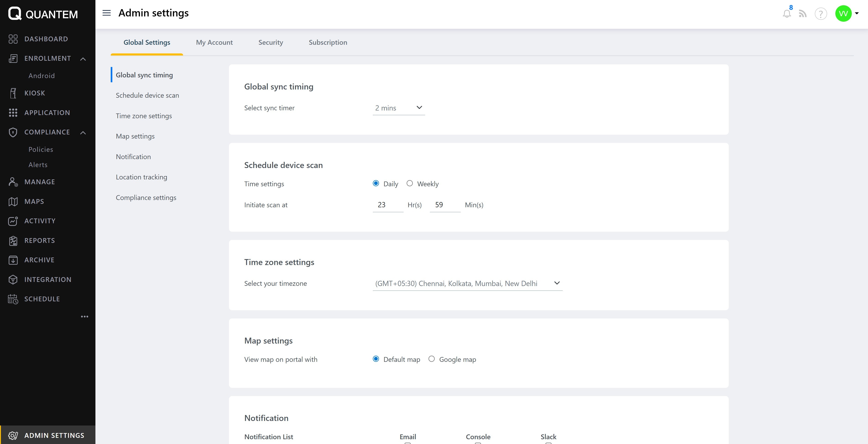
Task: Jump to Location tracking section
Action: tap(142, 177)
